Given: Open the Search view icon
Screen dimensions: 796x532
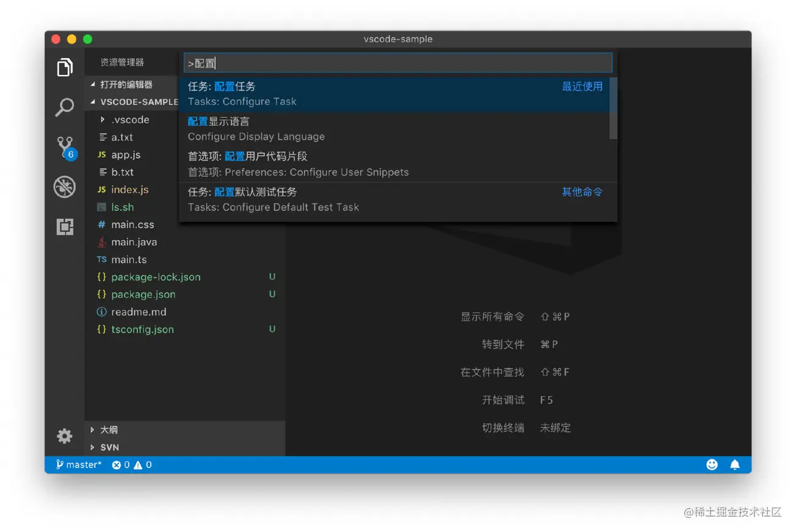Looking at the screenshot, I should [x=65, y=107].
